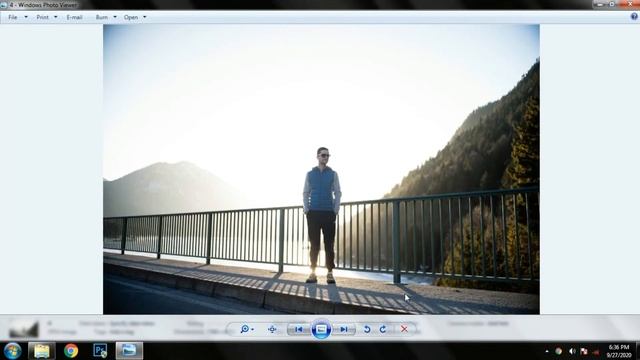Click the displayed photo of man on bridge
This screenshot has width=640, height=360.
click(x=321, y=169)
